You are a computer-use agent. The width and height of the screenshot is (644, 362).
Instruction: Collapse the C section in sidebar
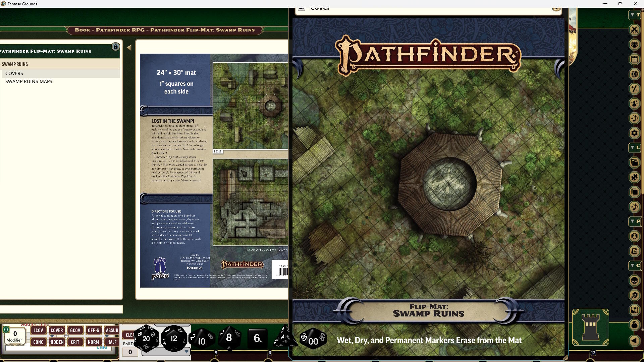(x=635, y=265)
